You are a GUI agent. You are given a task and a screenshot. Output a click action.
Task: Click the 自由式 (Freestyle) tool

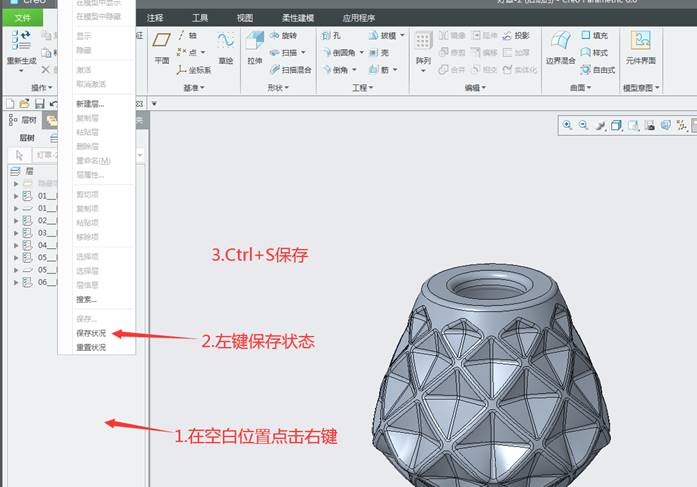(598, 70)
